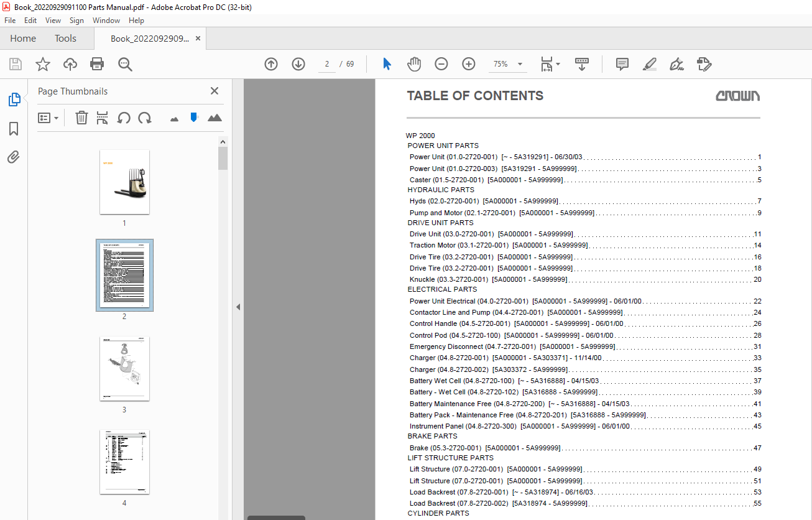812x520 pixels.
Task: Add document to starred files
Action: 42,64
